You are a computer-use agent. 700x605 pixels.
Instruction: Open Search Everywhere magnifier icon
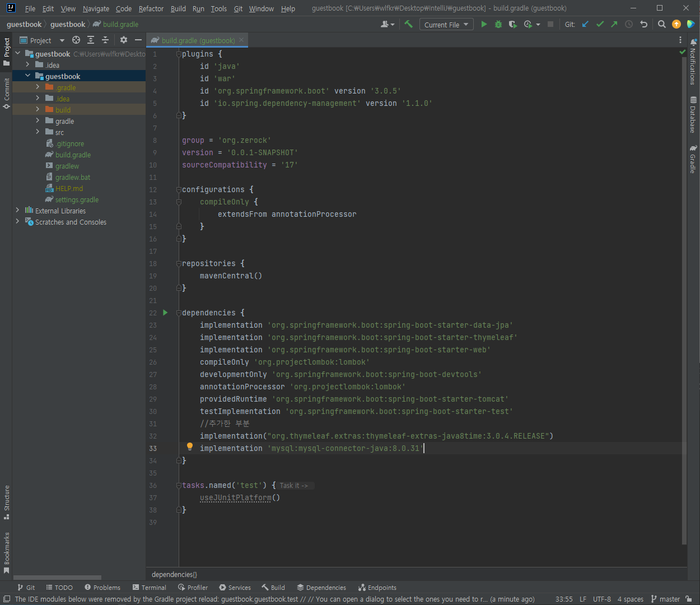tap(662, 24)
